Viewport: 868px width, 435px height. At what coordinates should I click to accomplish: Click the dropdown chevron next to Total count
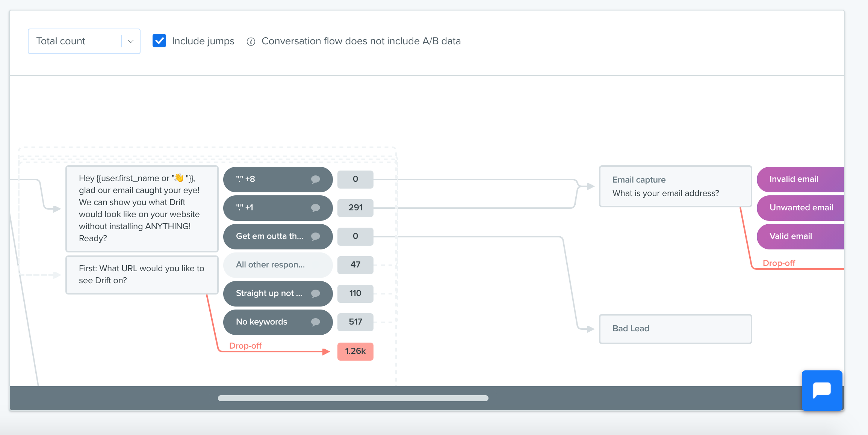coord(131,41)
